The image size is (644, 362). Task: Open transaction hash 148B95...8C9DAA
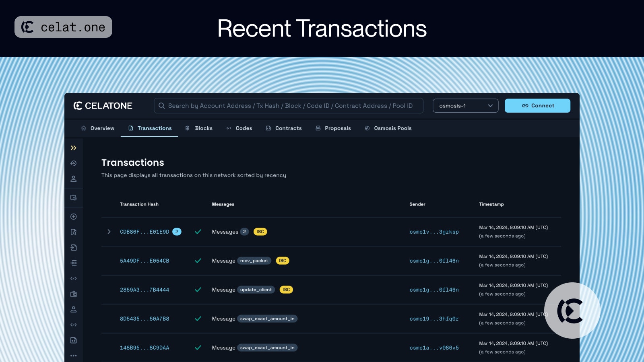[x=144, y=348]
